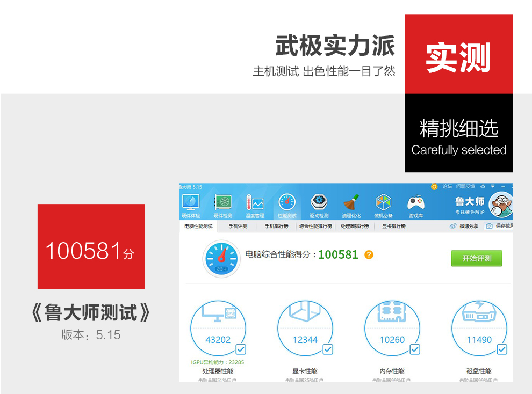Click the 显卡性能 graphics card score circle

coord(305,328)
